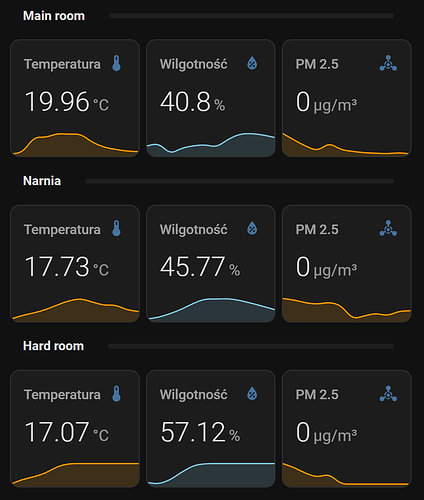Viewport: 424px width, 500px height.
Task: Open Narnia Wilgotność reading 45.77 %
Action: 211,264
